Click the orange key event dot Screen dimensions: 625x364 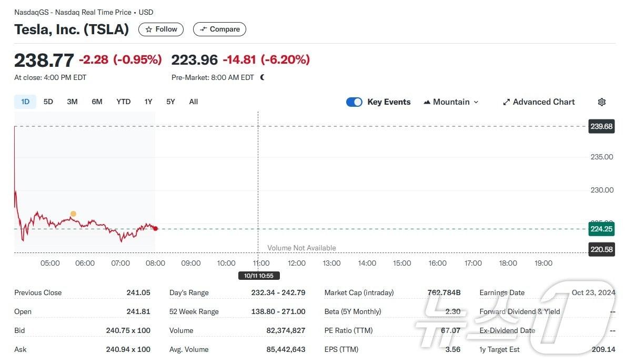pos(73,214)
